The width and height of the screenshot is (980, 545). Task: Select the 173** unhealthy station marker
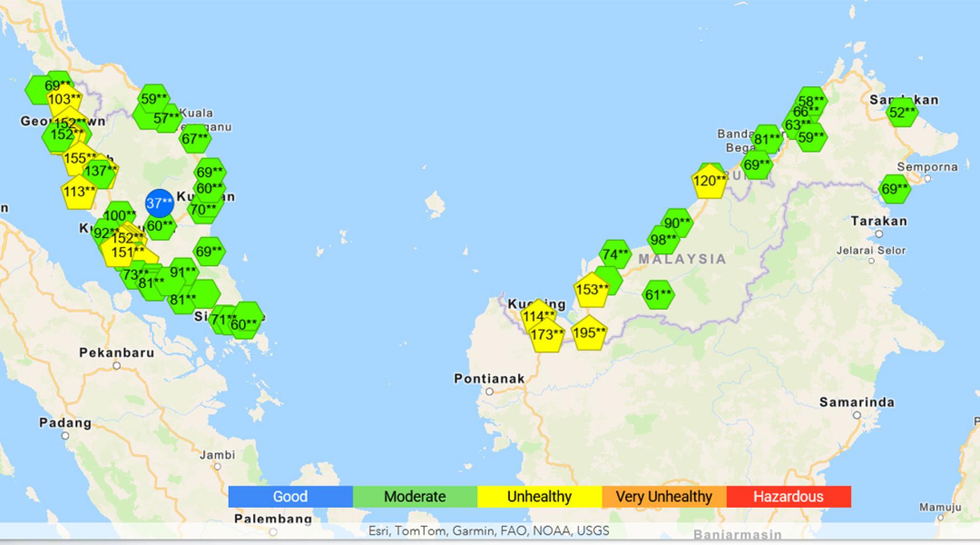coord(547,335)
